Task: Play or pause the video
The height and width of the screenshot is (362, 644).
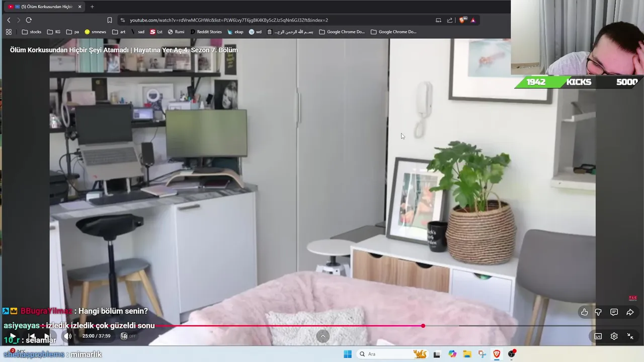Action: point(13,336)
